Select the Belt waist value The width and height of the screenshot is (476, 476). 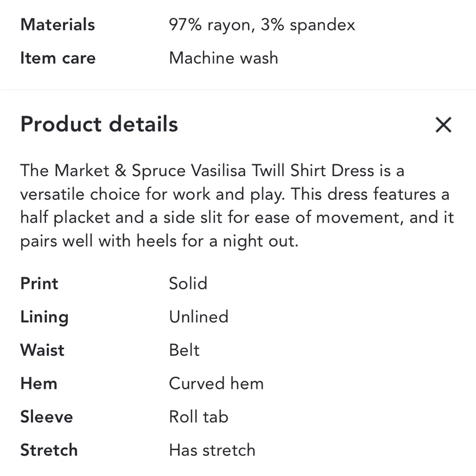184,350
